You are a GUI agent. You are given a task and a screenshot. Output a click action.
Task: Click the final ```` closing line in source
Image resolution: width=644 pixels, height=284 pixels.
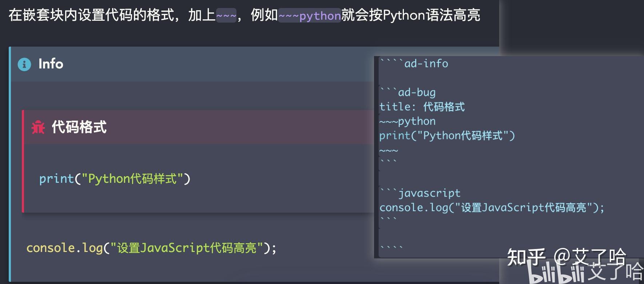pos(391,248)
